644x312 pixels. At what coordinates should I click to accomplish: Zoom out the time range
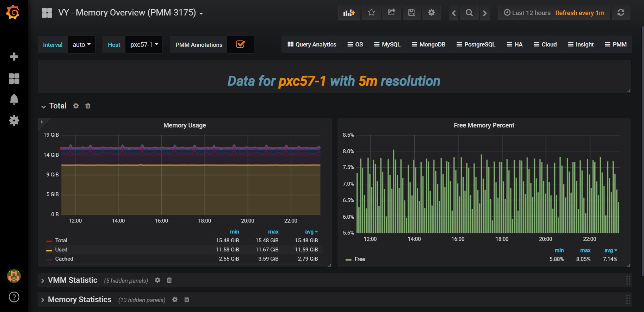[x=469, y=13]
